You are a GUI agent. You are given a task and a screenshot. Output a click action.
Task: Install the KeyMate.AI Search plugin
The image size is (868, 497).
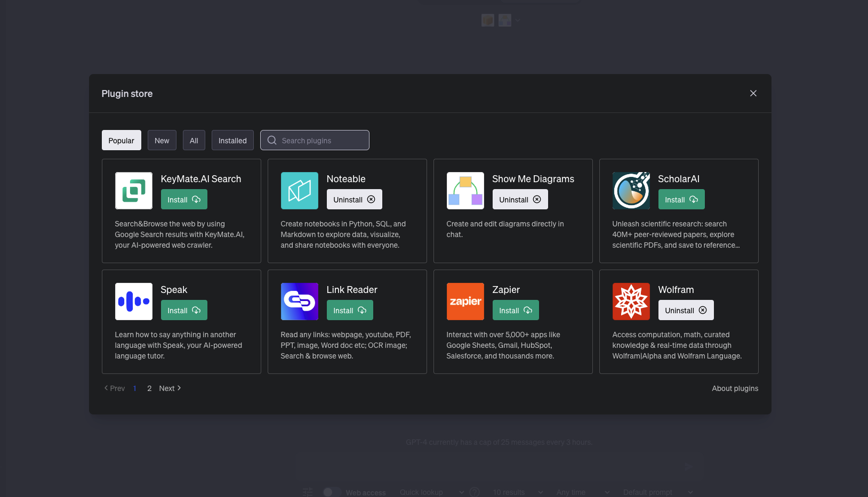click(183, 200)
